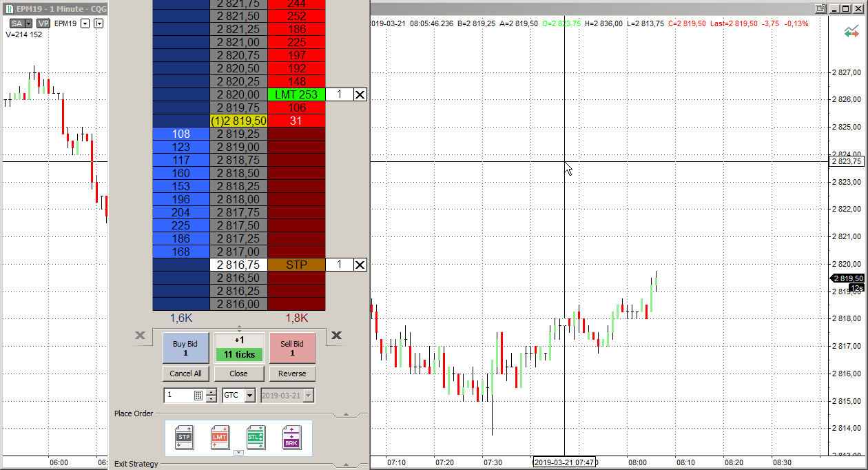Click the O=2 823,75 open value in header

pyautogui.click(x=561, y=23)
